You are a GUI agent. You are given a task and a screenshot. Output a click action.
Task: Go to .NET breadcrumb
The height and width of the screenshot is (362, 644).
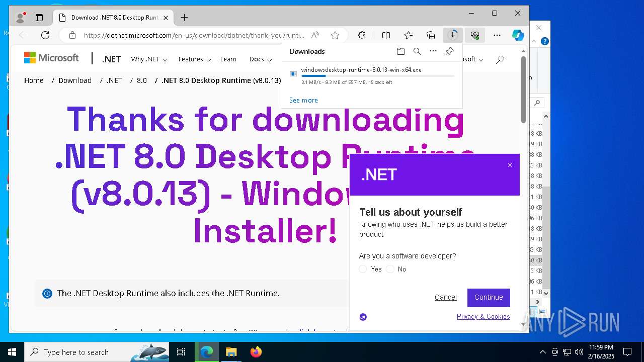(x=114, y=80)
